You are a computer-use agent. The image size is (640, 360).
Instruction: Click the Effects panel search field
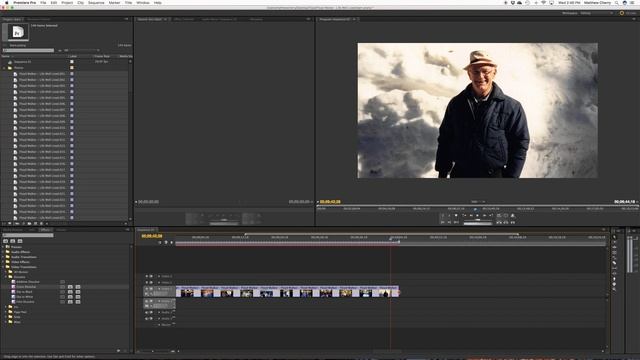[x=28, y=236]
